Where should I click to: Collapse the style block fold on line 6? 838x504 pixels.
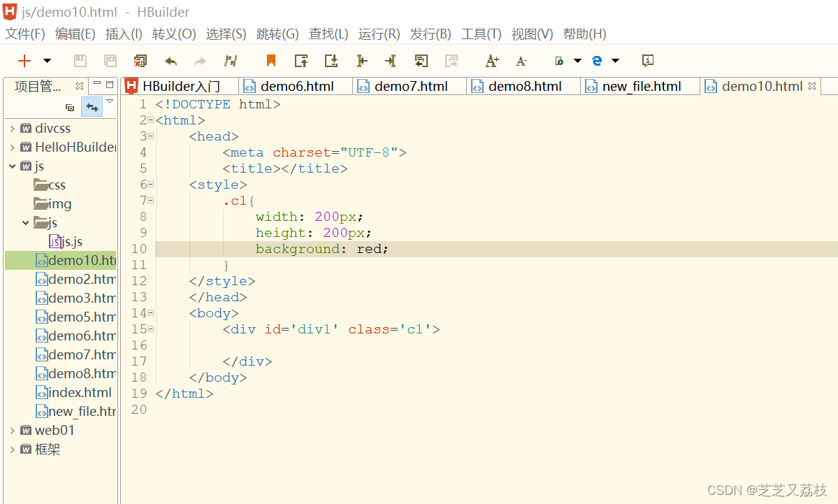tap(151, 185)
